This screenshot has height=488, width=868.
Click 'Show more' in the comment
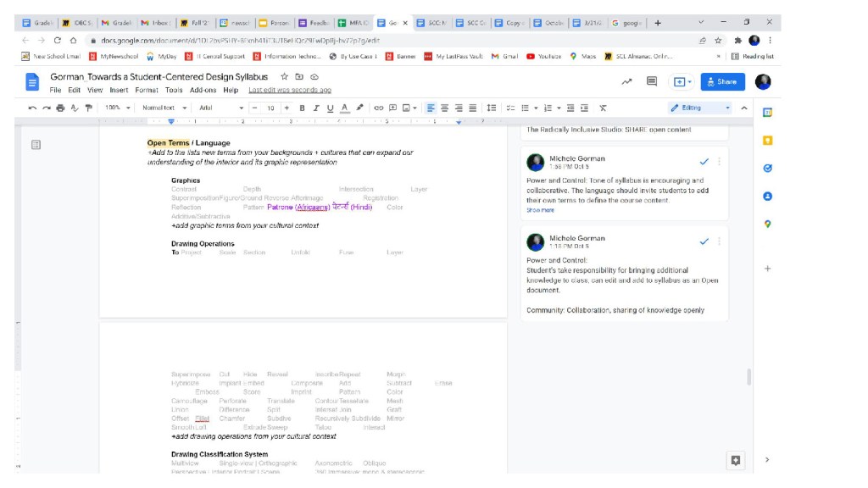pyautogui.click(x=540, y=210)
